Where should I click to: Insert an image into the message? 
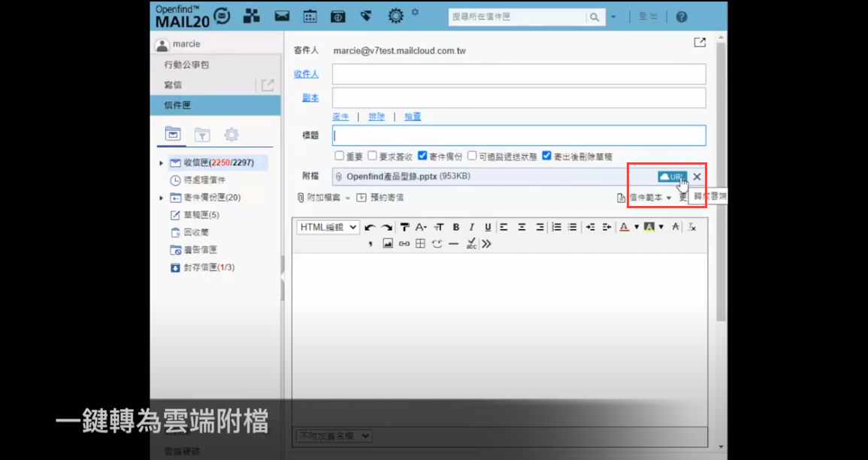[388, 244]
